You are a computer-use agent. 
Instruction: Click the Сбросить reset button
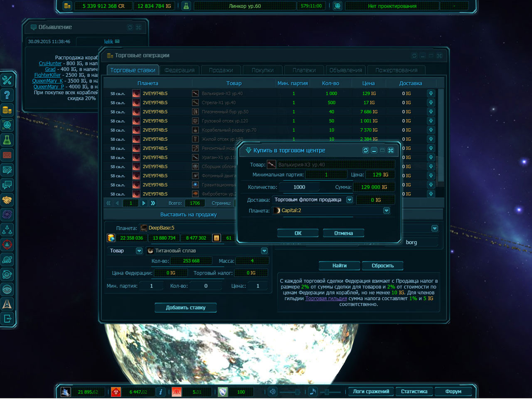[x=382, y=265]
